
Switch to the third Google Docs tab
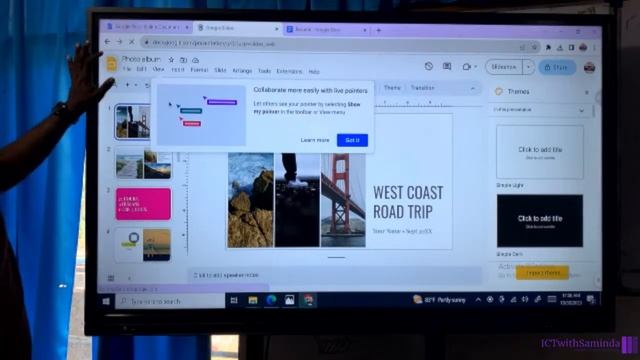327,29
